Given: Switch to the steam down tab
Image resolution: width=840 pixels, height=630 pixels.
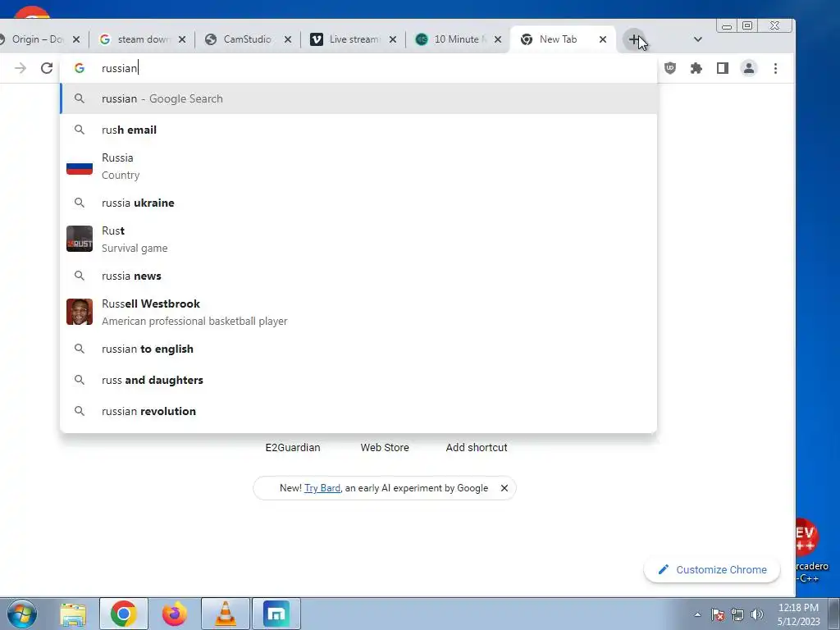Looking at the screenshot, I should click(x=142, y=39).
